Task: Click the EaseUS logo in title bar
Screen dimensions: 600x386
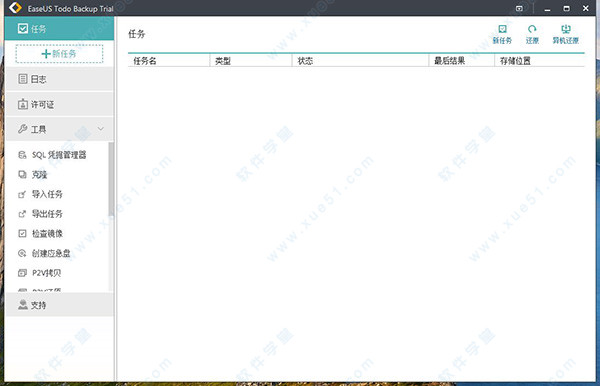Action: (15, 8)
